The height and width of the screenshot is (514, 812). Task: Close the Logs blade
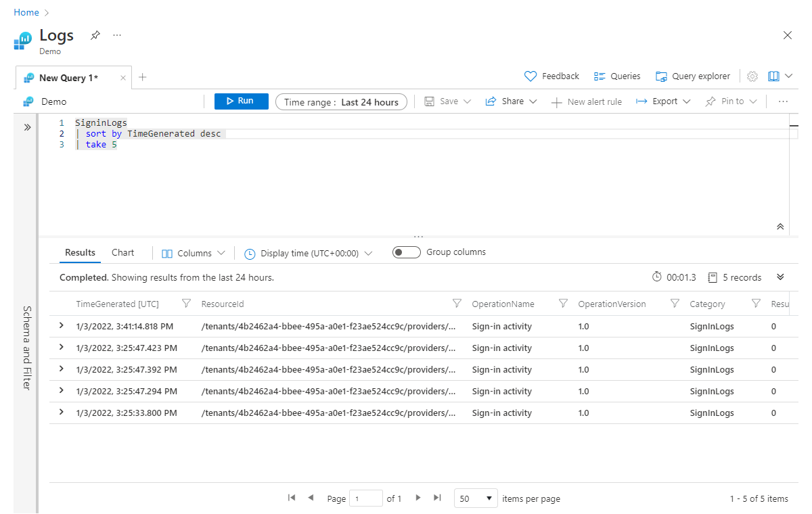pos(787,35)
